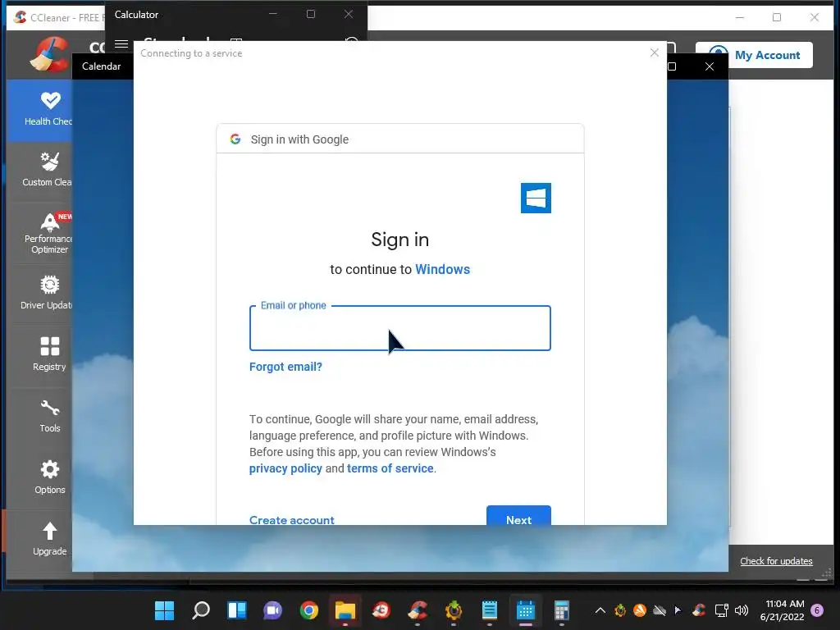840x630 pixels.
Task: Open the terms of service link
Action: point(390,468)
